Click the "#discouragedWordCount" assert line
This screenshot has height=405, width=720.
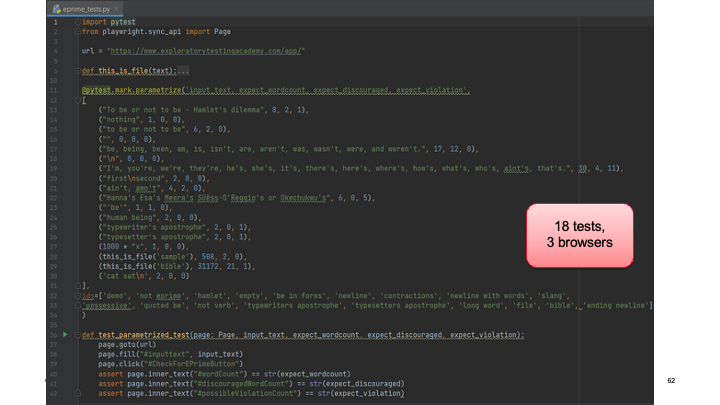(251, 383)
